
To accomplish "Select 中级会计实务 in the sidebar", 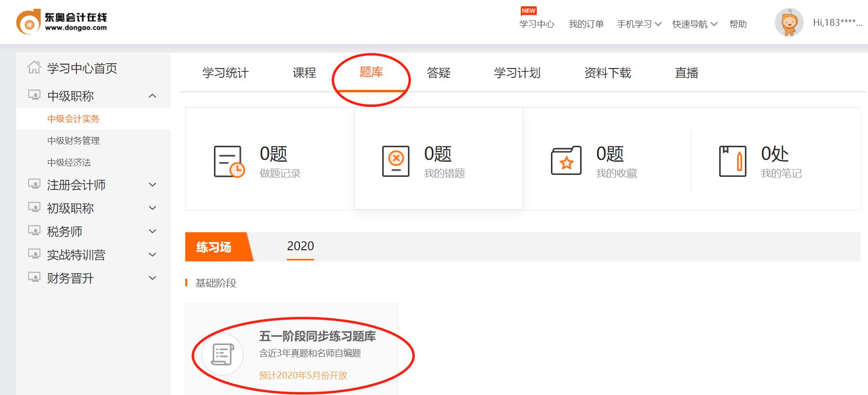I will coord(73,119).
